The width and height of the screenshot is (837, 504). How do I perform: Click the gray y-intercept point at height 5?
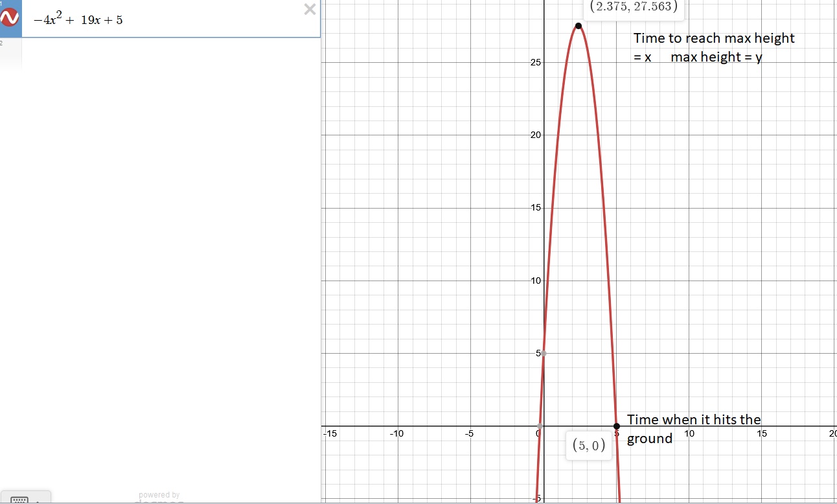point(544,353)
